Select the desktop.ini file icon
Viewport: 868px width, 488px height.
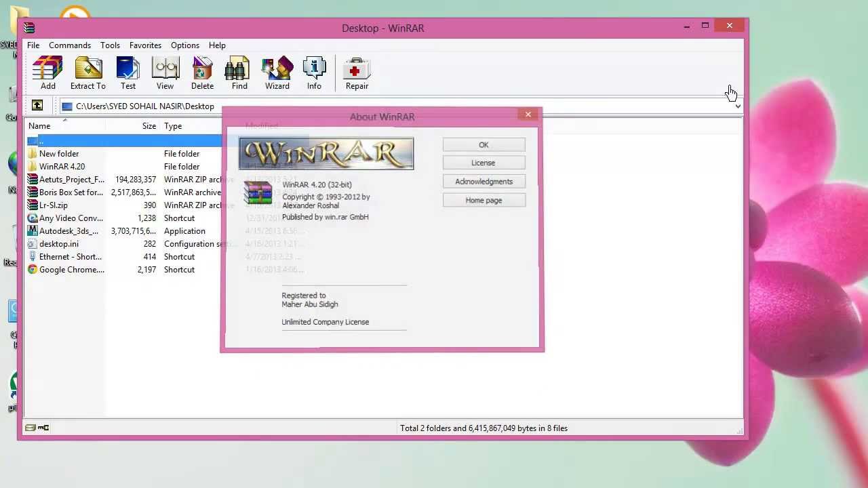tap(33, 244)
